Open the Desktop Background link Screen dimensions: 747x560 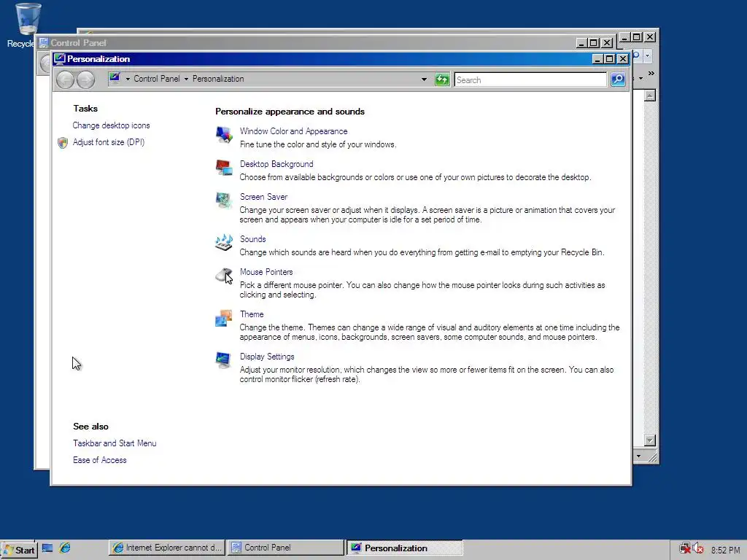click(276, 164)
